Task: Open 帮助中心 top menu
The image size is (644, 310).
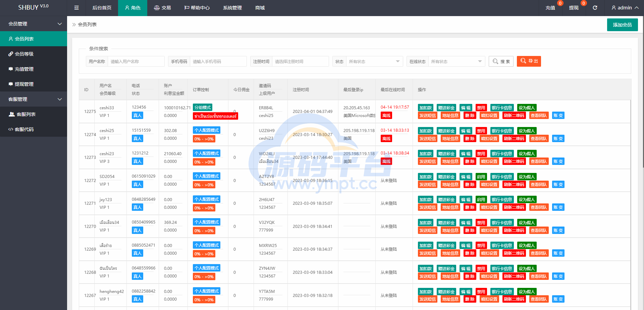Action: point(197,8)
